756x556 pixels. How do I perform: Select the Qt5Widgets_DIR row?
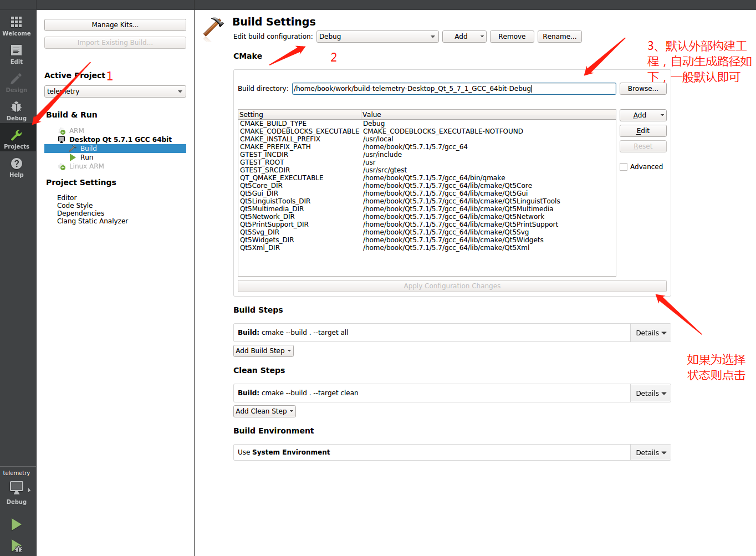point(427,240)
